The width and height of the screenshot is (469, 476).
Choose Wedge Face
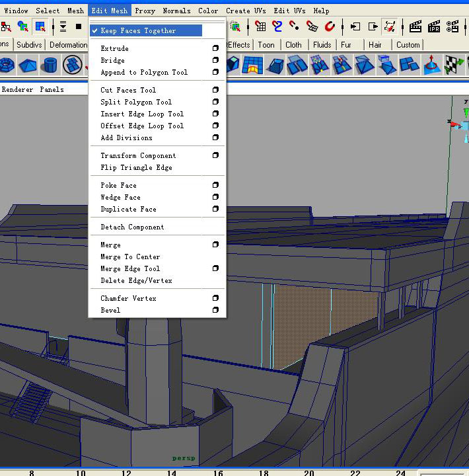[x=120, y=197]
